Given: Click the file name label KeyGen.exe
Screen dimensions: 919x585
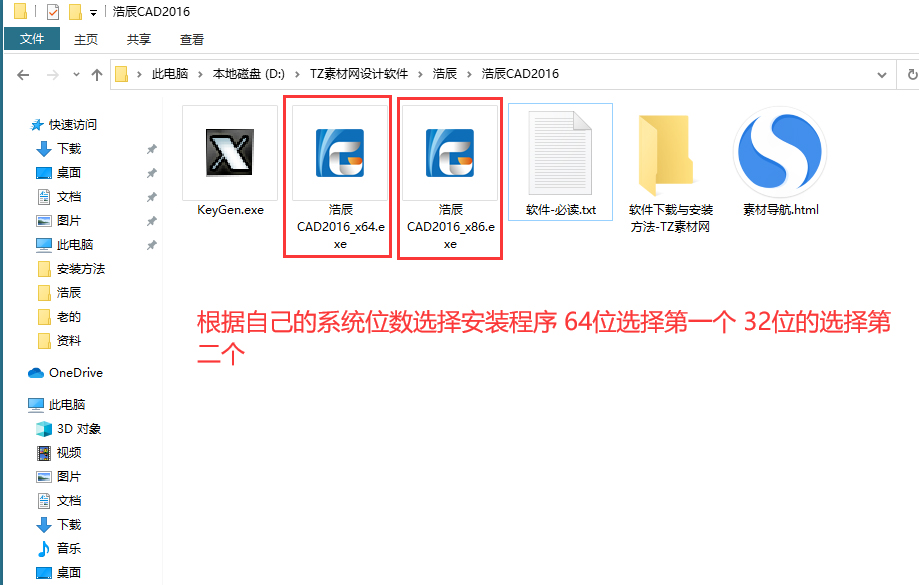Looking at the screenshot, I should click(x=230, y=210).
